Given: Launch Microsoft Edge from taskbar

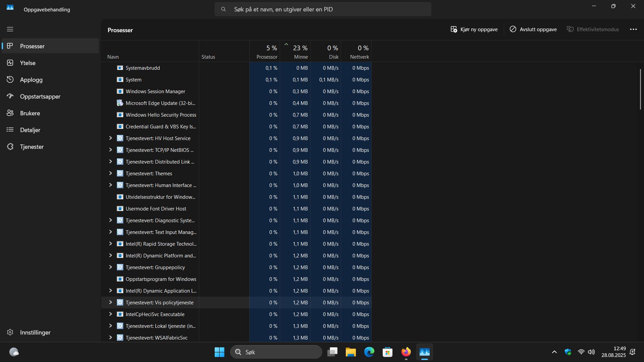Looking at the screenshot, I should pyautogui.click(x=369, y=352).
